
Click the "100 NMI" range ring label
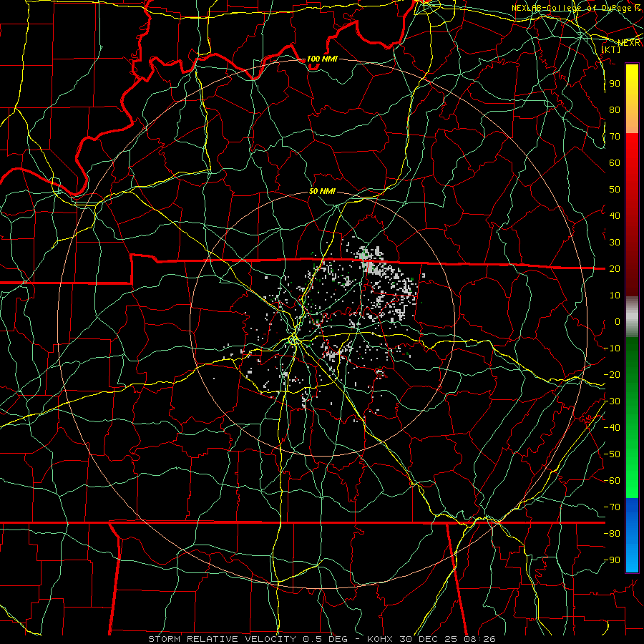[x=322, y=59]
